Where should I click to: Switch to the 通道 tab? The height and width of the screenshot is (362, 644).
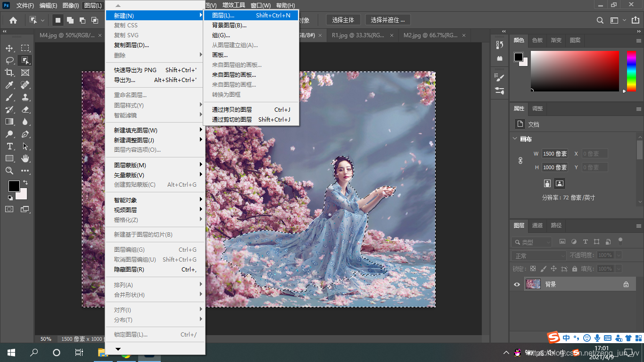click(x=537, y=225)
